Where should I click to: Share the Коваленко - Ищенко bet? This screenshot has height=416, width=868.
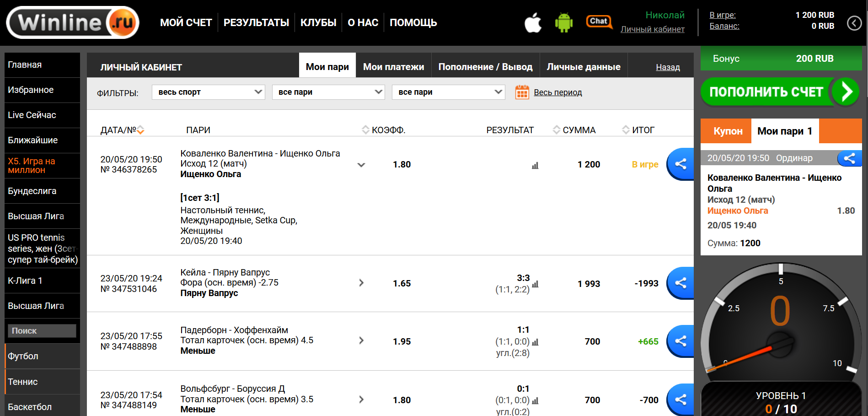pos(680,164)
